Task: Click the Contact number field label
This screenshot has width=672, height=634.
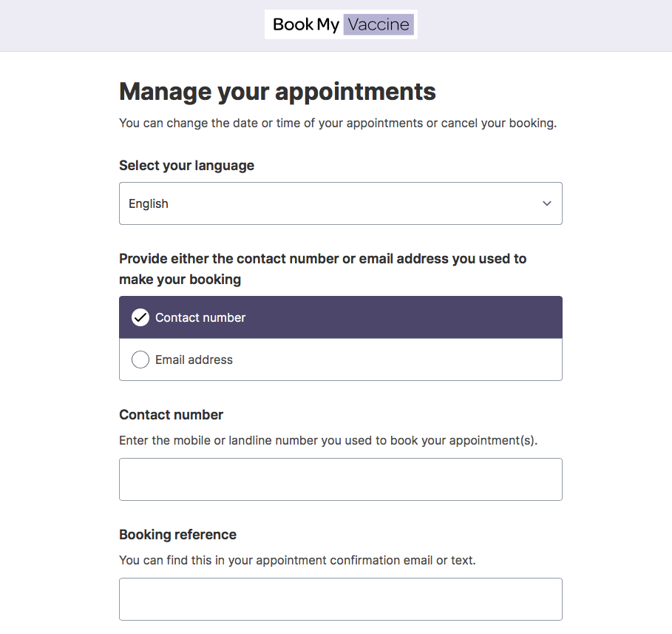Action: coord(171,415)
